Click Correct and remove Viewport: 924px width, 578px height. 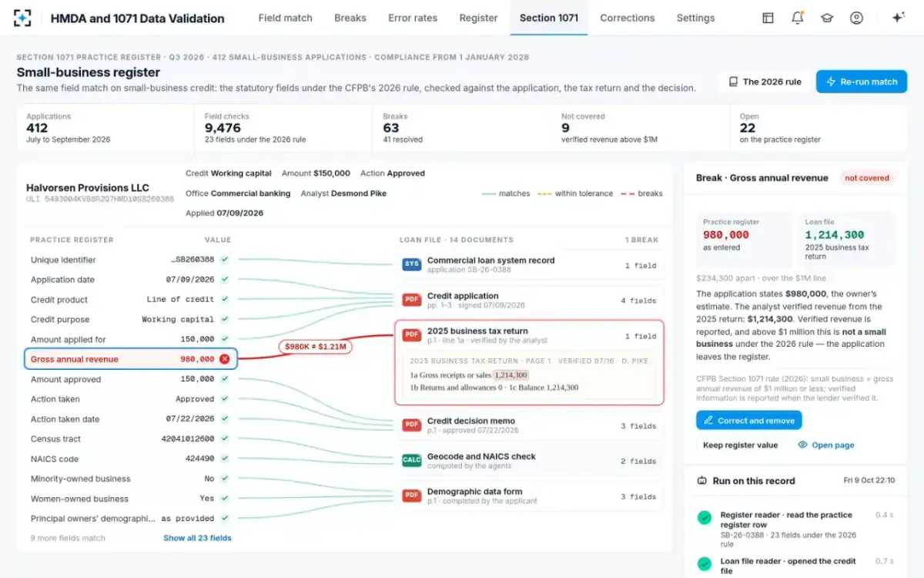[x=748, y=421]
